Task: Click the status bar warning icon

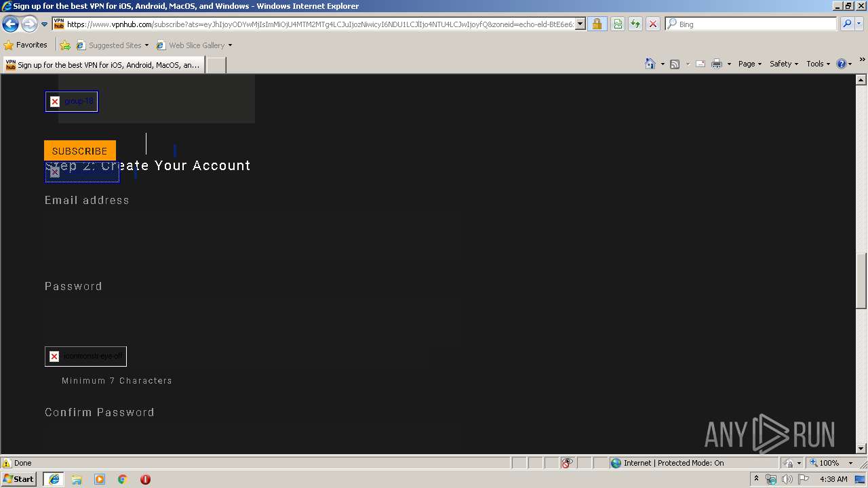Action: tap(7, 463)
